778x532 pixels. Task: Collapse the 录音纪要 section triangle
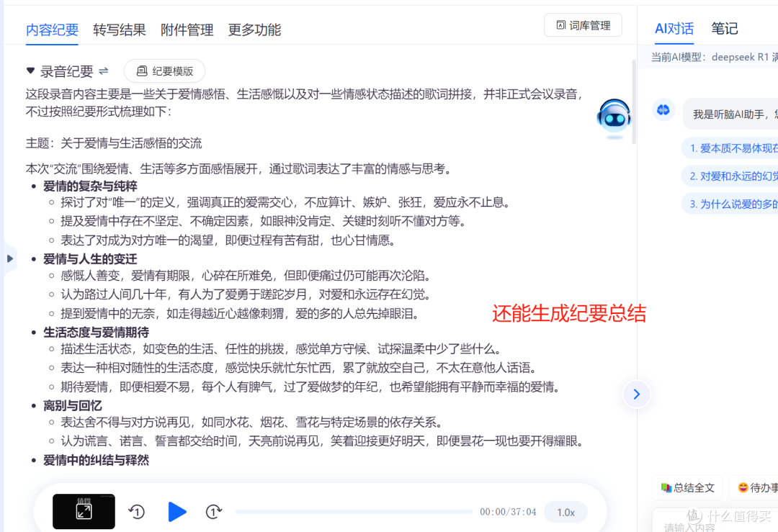coord(31,71)
